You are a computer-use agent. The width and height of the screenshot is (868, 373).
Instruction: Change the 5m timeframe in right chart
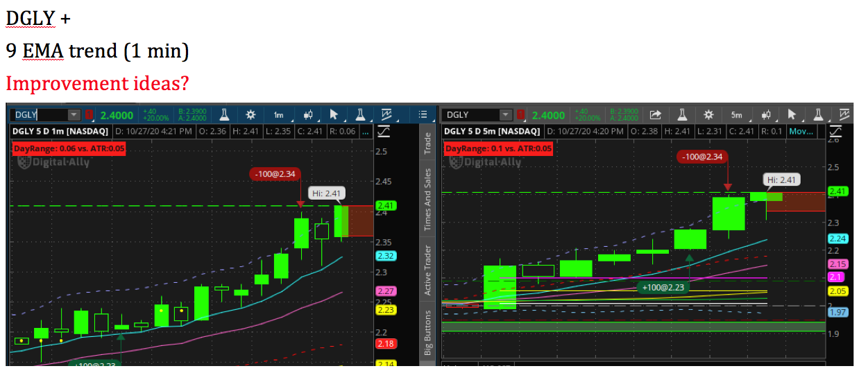pyautogui.click(x=736, y=115)
